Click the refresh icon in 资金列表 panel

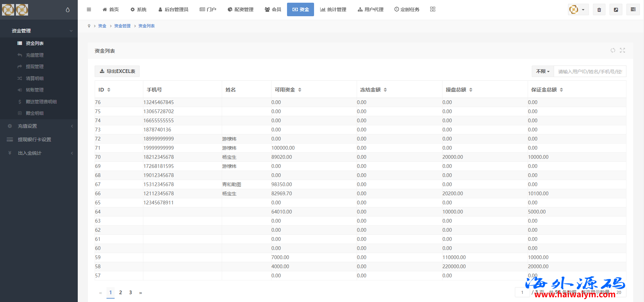613,50
